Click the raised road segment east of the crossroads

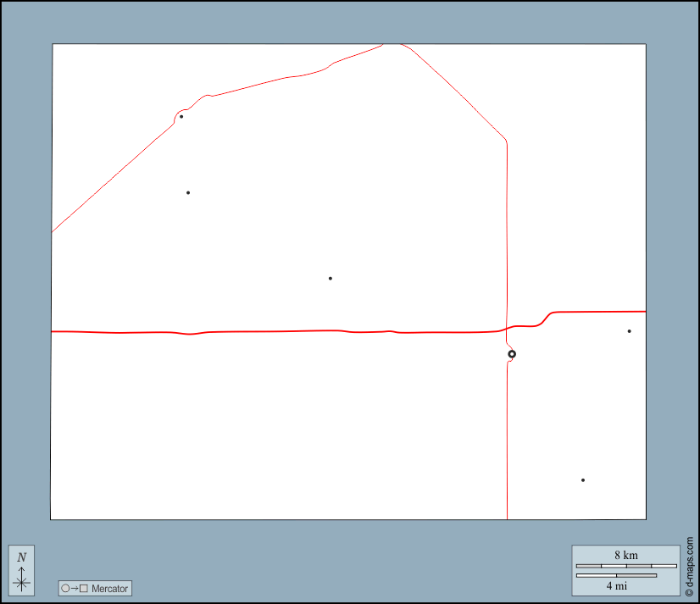[x=593, y=312]
